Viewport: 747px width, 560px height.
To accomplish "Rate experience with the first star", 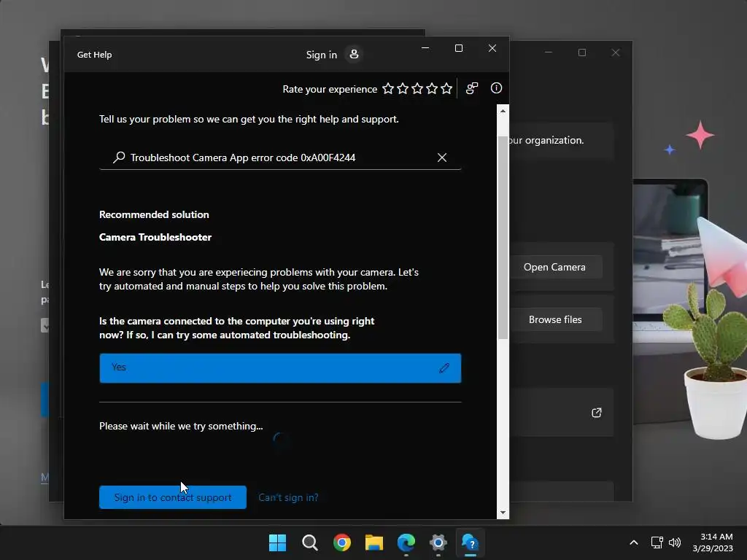I will click(x=388, y=88).
